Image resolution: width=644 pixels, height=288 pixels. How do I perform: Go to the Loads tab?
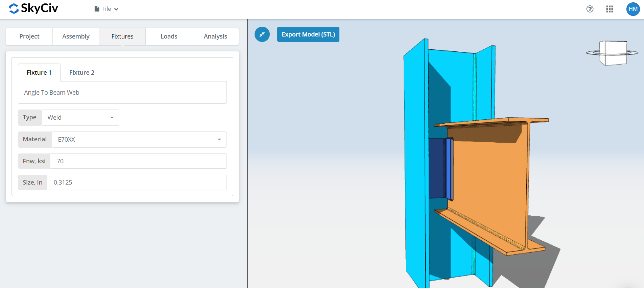point(169,37)
